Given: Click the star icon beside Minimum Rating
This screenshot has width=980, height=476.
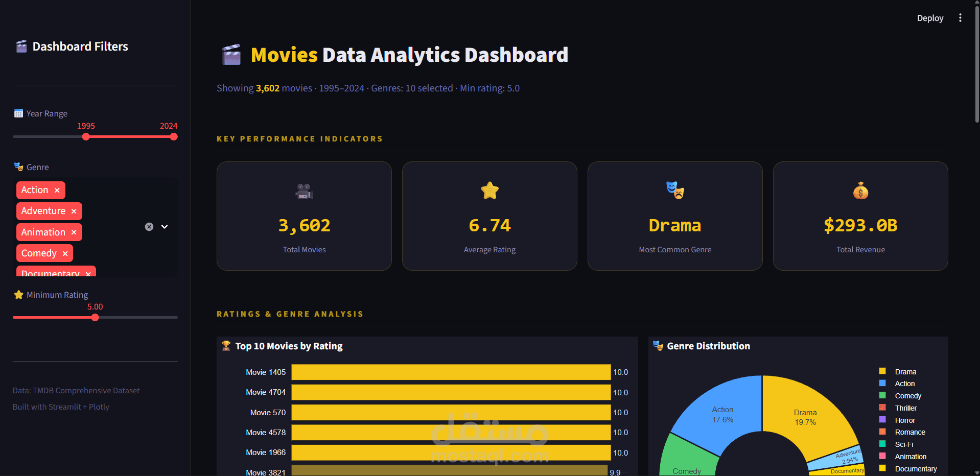Looking at the screenshot, I should (x=19, y=295).
